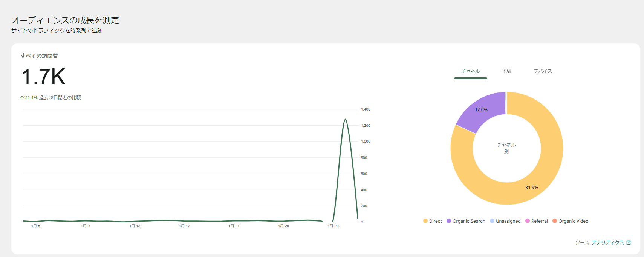Select the Referral legend label
Screen dimensions: 644x257
pyautogui.click(x=539, y=221)
